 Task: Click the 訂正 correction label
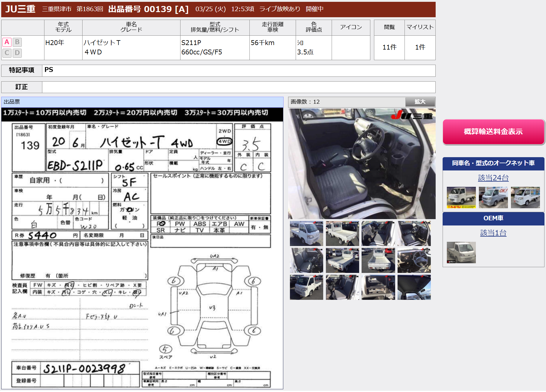(21, 87)
